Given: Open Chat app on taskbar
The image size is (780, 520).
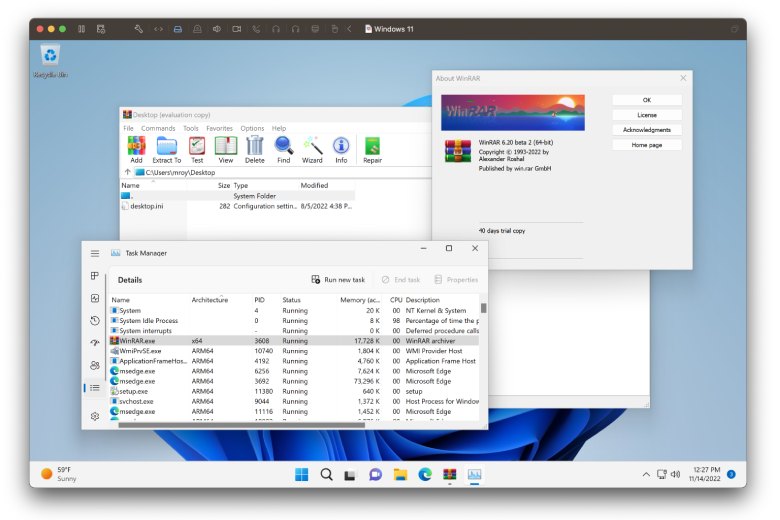Looking at the screenshot, I should pos(375,475).
